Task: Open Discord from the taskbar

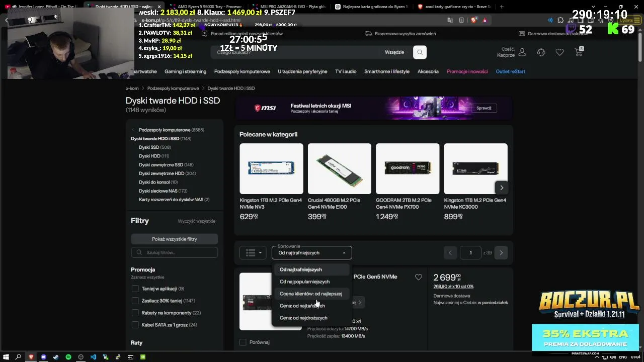Action: pyautogui.click(x=43, y=357)
